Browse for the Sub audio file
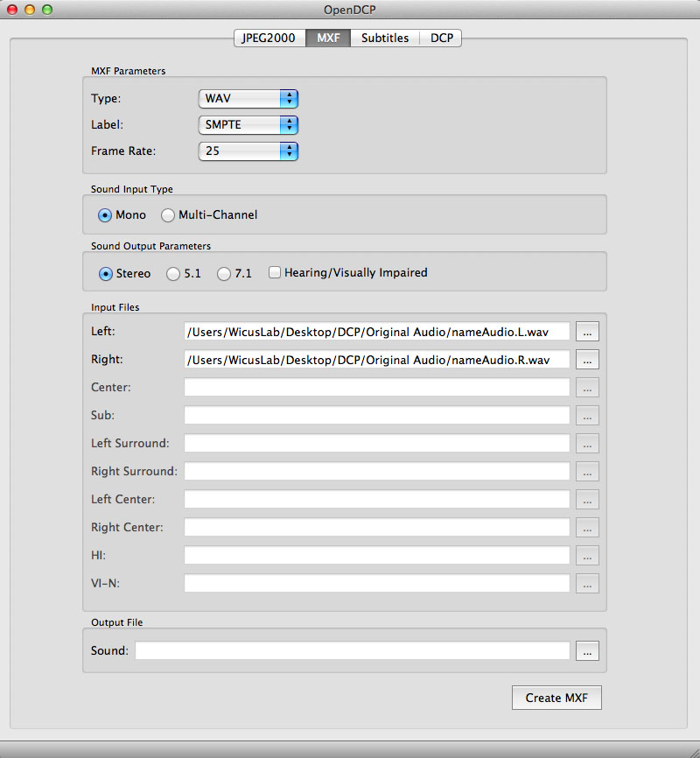 coord(587,416)
